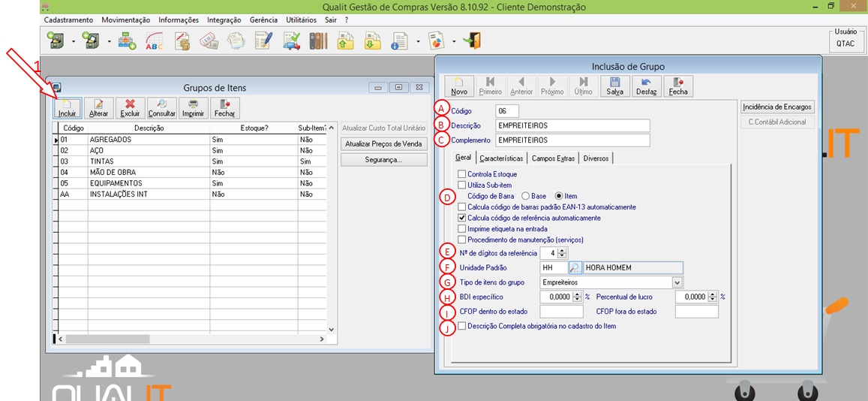Click the checklist with pen toolbar icon

point(265,41)
